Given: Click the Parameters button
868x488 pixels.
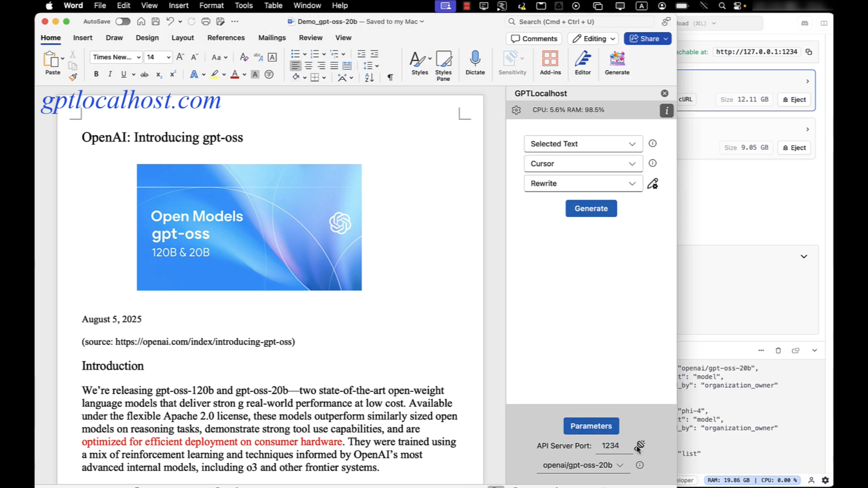Looking at the screenshot, I should pyautogui.click(x=591, y=426).
